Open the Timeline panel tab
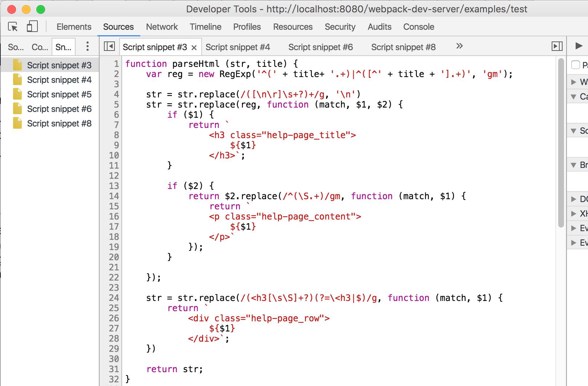 pos(205,27)
